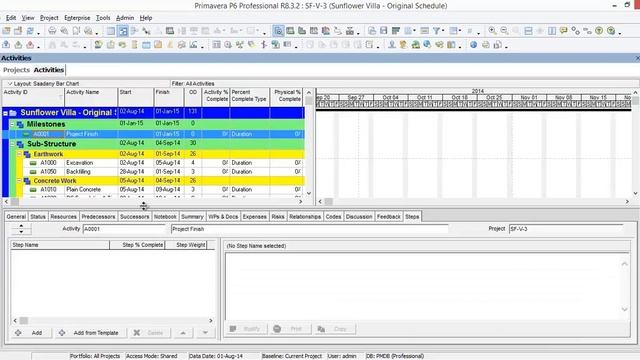This screenshot has width=640, height=360.
Task: Click the Project Finish activity name field
Action: click(309, 229)
